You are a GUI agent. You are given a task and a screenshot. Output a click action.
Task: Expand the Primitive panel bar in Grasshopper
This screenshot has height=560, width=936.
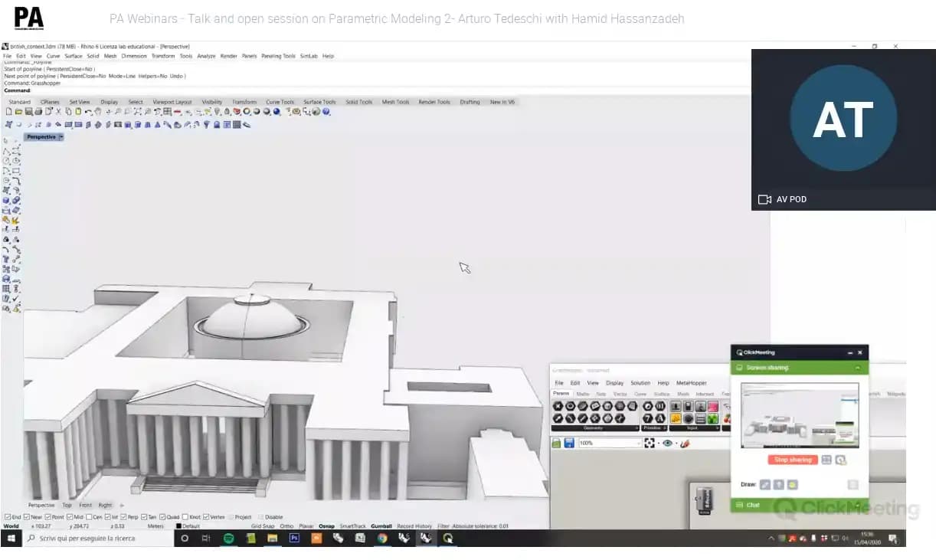pos(654,428)
